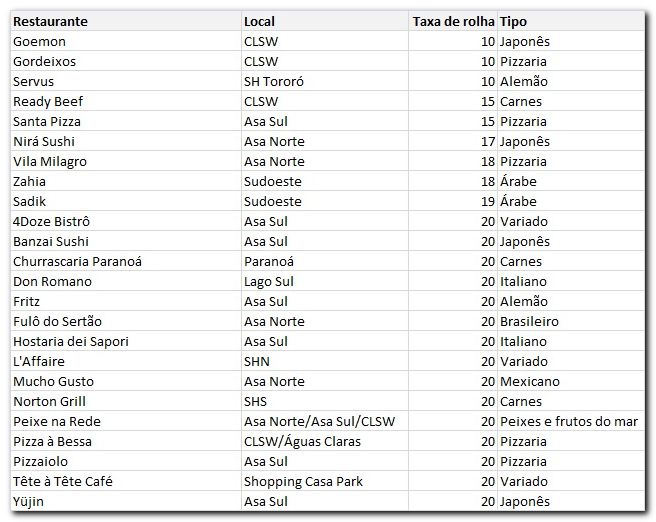656x522 pixels.
Task: Select the Local column header
Action: point(259,21)
